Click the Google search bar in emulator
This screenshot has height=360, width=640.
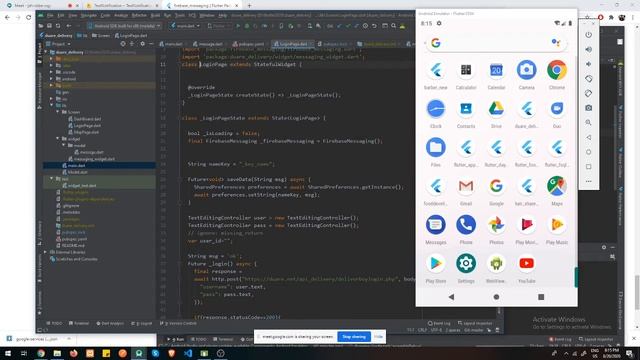[496, 43]
